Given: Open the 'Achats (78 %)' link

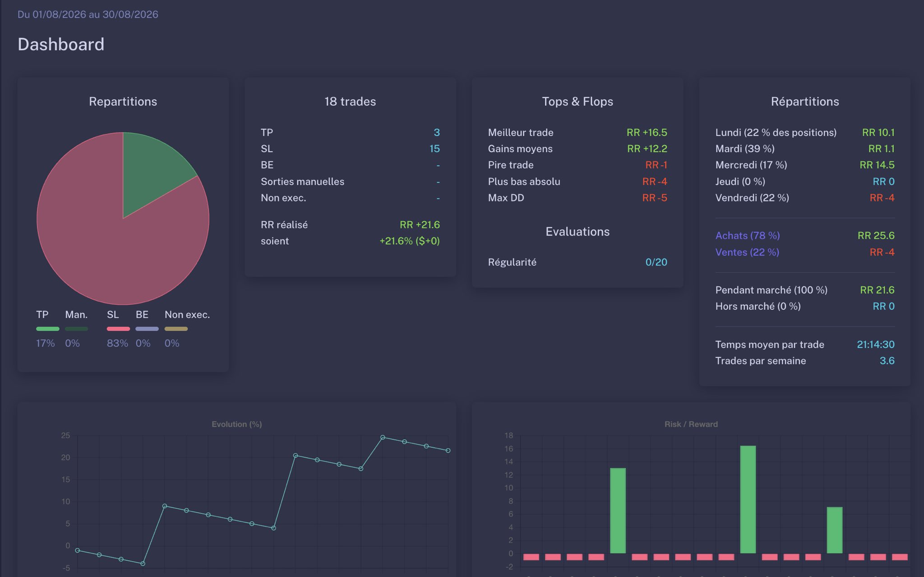Looking at the screenshot, I should coord(748,236).
